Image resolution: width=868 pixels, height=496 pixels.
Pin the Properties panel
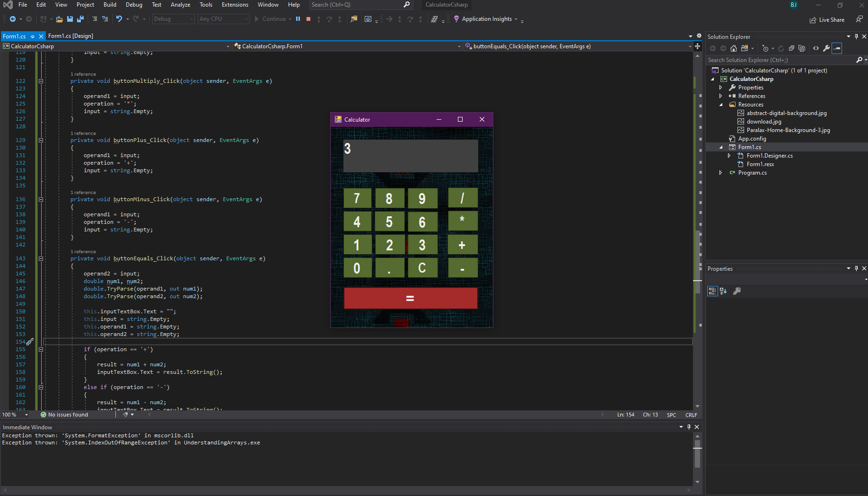tap(856, 268)
